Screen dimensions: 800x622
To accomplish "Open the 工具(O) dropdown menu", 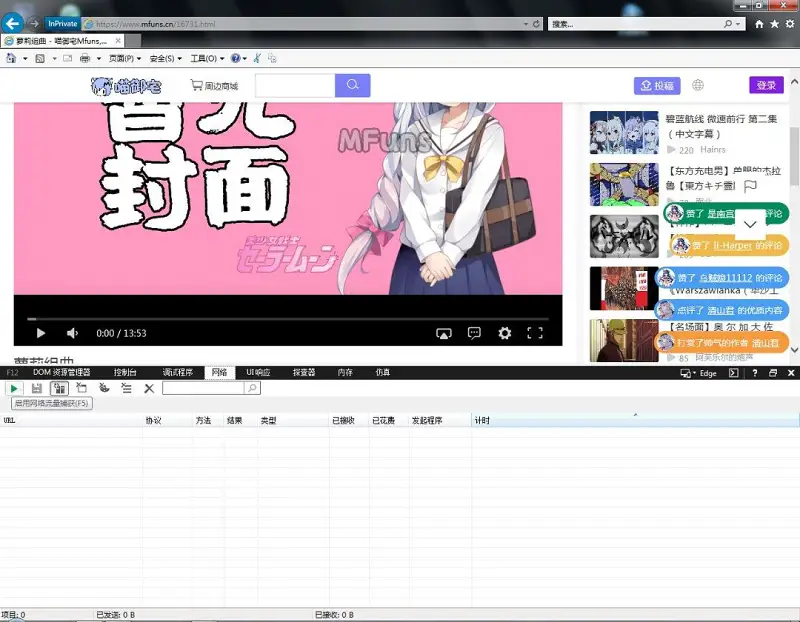I will [x=207, y=59].
